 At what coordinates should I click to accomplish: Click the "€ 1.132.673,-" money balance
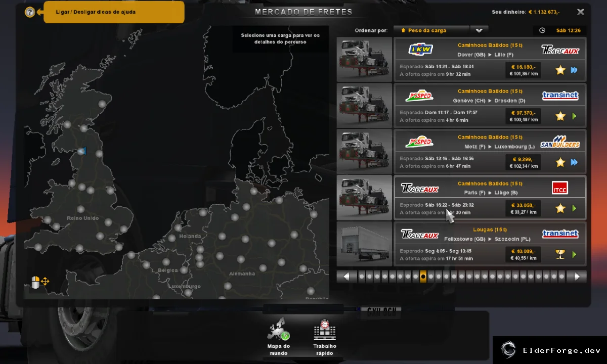[x=544, y=12]
